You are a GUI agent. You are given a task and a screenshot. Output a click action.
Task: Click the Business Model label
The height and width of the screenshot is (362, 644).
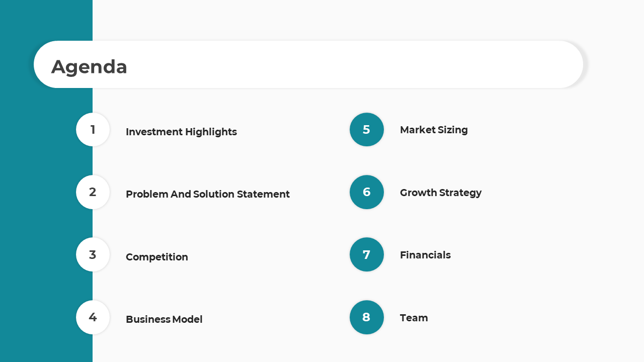pos(164,319)
